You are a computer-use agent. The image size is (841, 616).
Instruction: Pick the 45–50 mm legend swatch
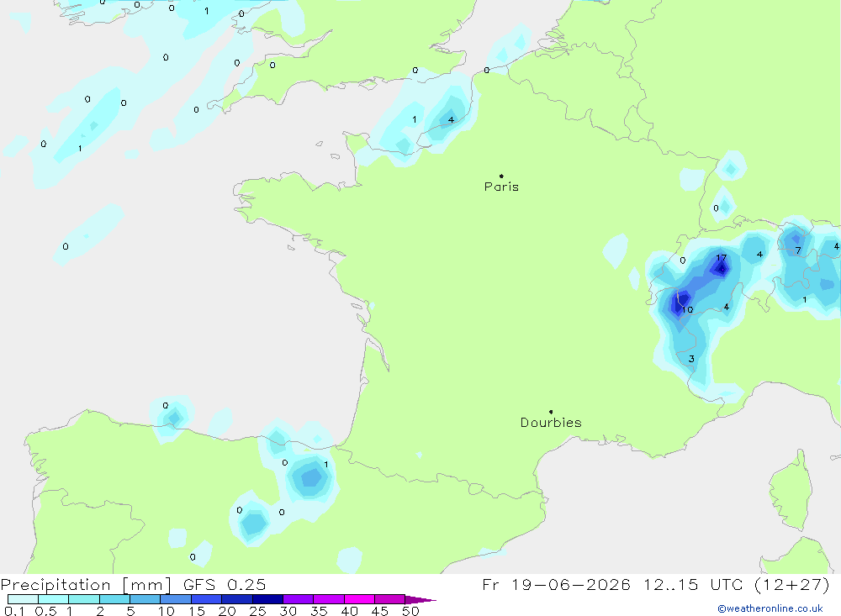pyautogui.click(x=390, y=599)
